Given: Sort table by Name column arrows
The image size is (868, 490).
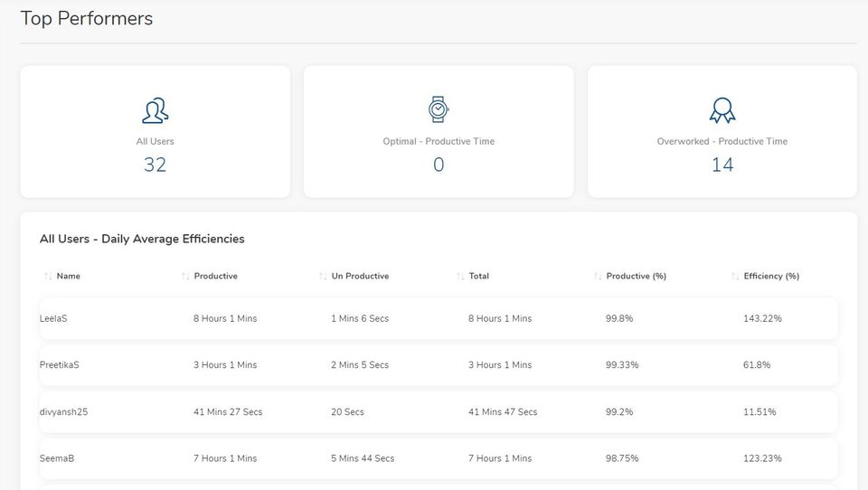Looking at the screenshot, I should 47,276.
